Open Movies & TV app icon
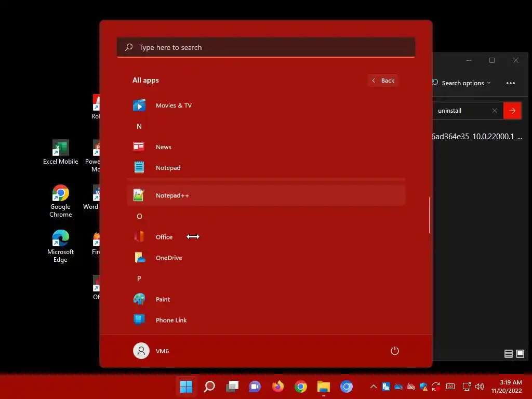The image size is (532, 399). [x=139, y=105]
